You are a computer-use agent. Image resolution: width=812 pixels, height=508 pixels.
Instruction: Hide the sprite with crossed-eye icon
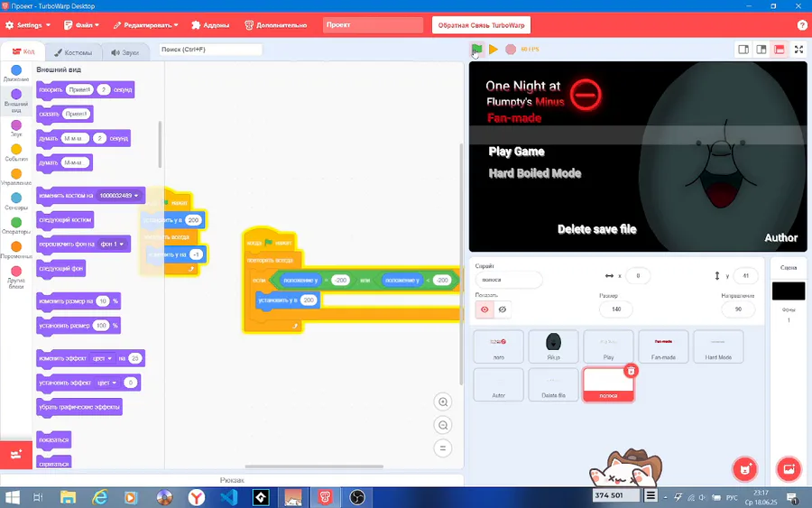pyautogui.click(x=503, y=309)
